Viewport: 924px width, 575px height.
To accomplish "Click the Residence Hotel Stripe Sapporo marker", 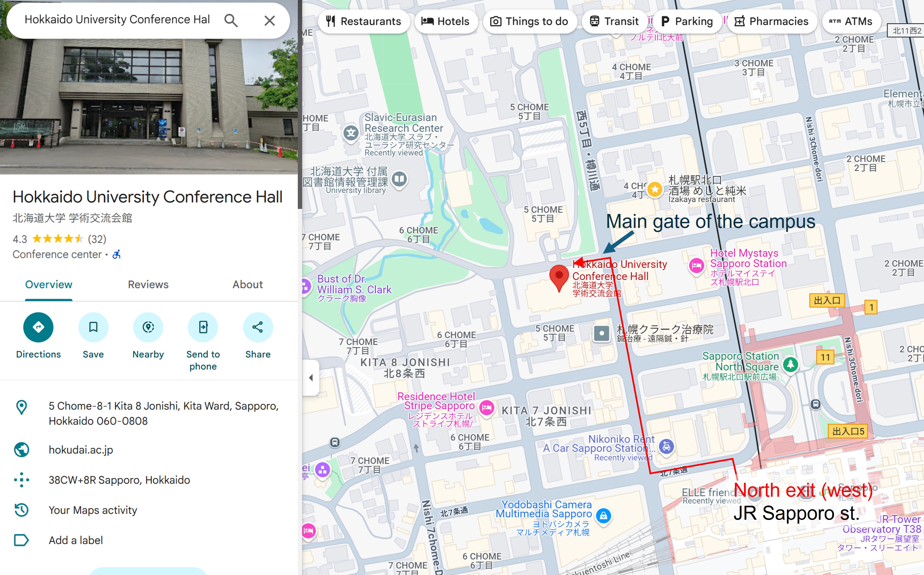I will tap(487, 408).
